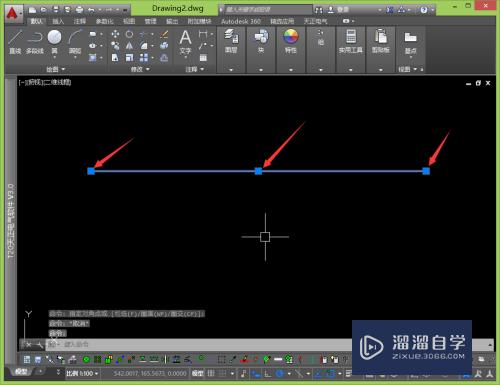500x385 pixels.
Task: Toggle the 模型 space button in status bar
Action: click(x=197, y=373)
